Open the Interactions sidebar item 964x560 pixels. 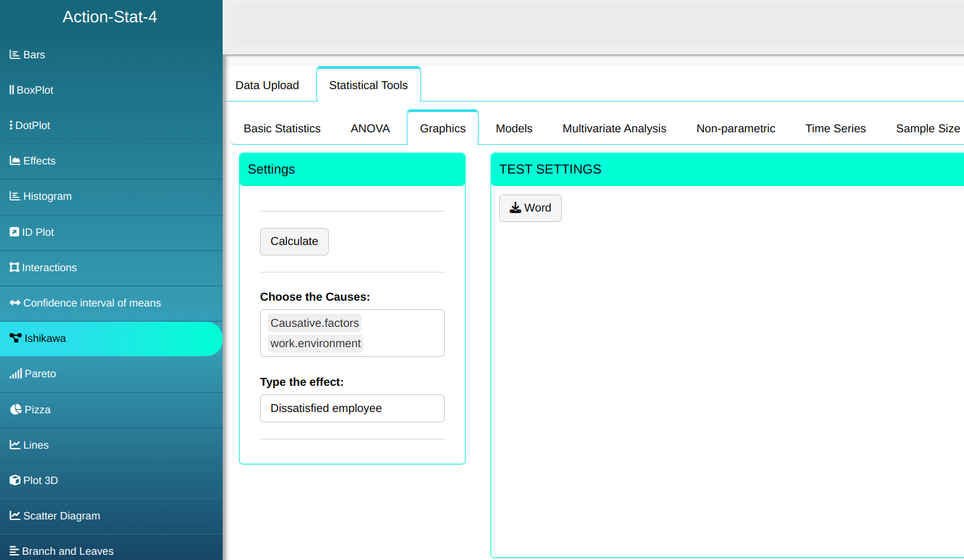(49, 268)
